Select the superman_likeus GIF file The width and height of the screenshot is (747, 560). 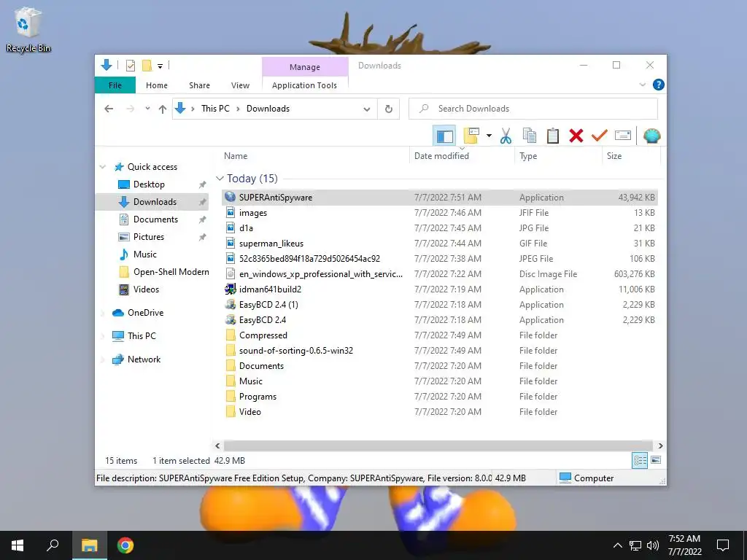tap(439, 244)
